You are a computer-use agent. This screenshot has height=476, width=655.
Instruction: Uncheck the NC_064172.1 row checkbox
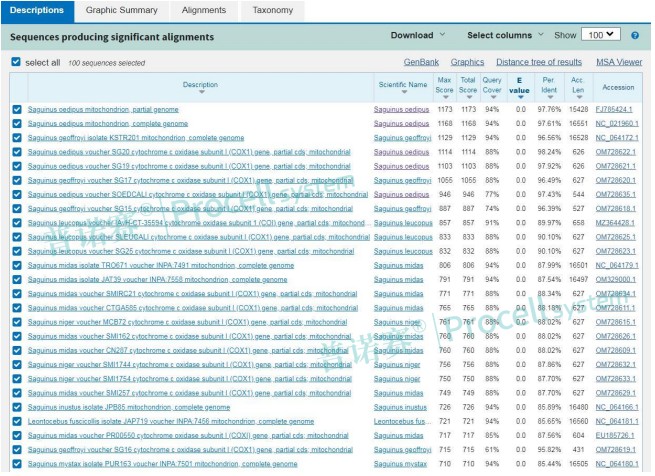17,138
